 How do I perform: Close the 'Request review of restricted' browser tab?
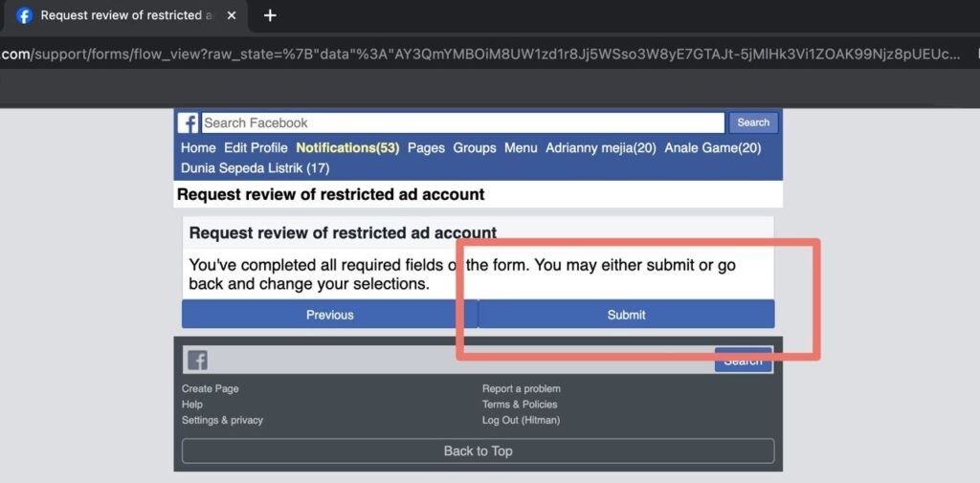(232, 15)
